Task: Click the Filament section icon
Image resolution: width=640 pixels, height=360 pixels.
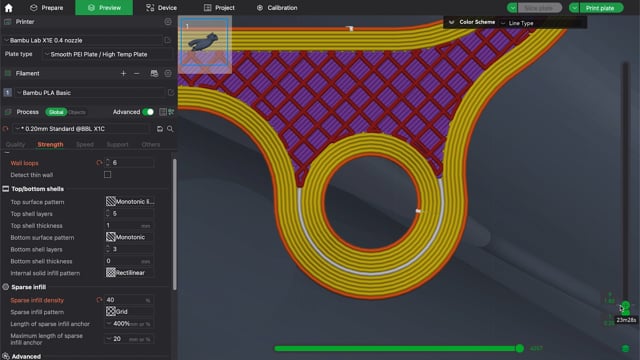Action: [x=7, y=73]
